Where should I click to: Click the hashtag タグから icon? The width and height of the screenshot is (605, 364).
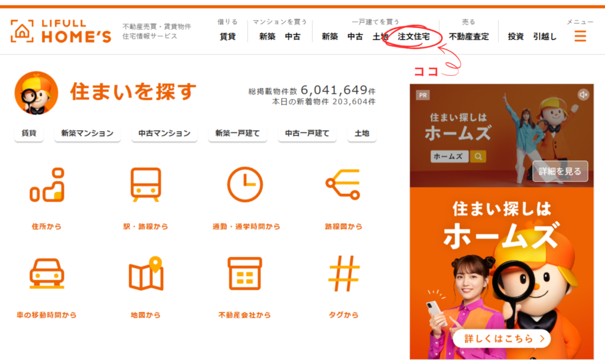click(343, 274)
